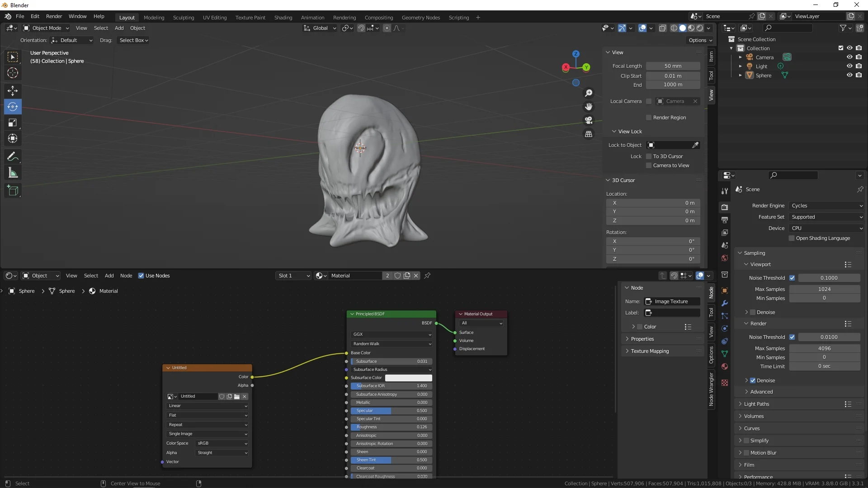The width and height of the screenshot is (868, 488).
Task: Click the Focal Length 50 mm field
Action: pyautogui.click(x=673, y=66)
